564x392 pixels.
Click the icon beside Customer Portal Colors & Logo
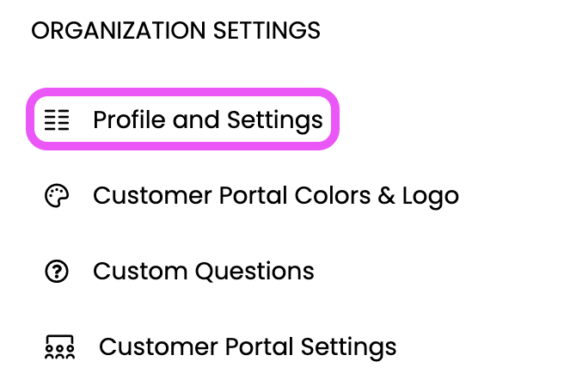[x=57, y=196]
